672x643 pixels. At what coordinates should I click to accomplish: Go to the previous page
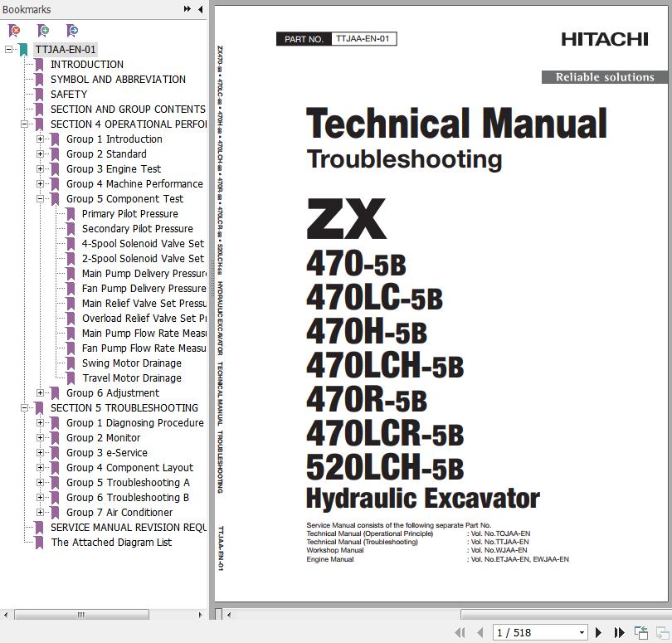click(x=480, y=632)
